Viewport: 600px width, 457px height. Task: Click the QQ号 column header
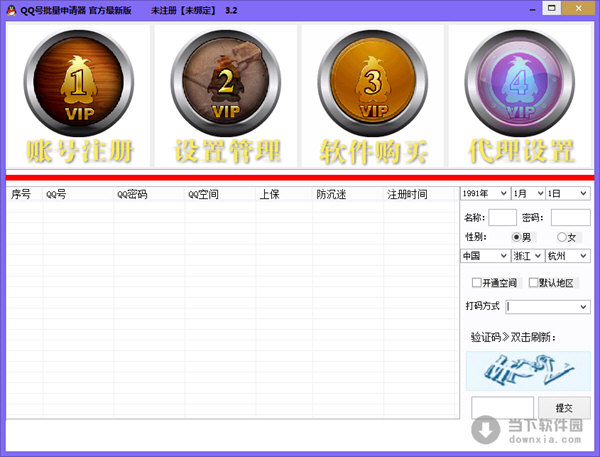78,194
